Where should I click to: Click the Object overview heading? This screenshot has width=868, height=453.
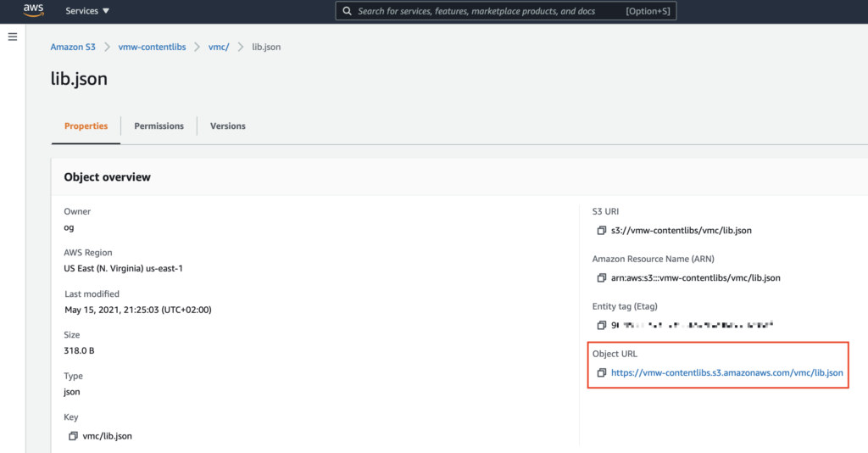[108, 177]
